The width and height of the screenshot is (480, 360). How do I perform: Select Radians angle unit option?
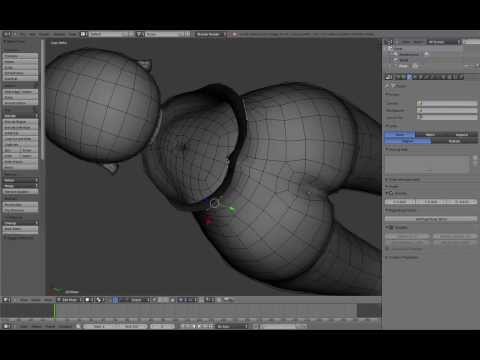tap(454, 141)
